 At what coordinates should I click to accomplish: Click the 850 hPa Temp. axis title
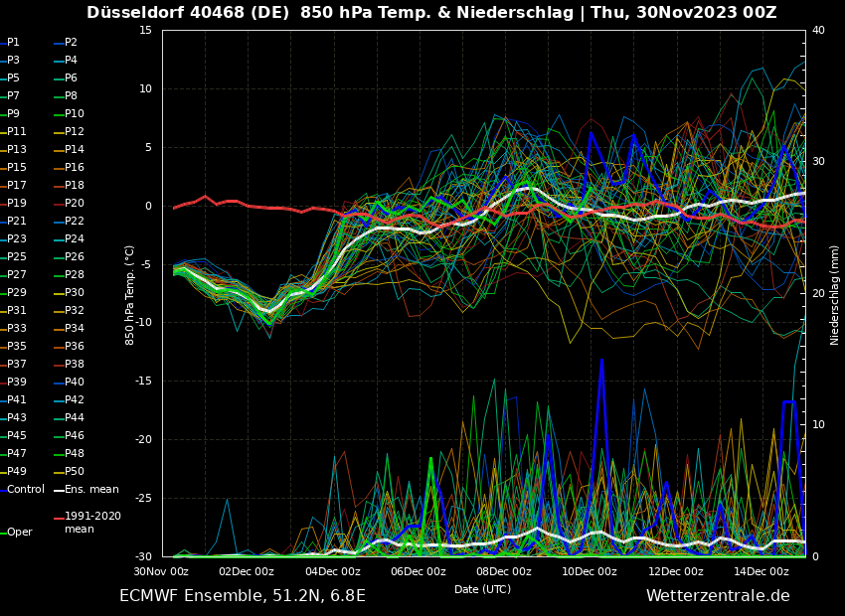[x=130, y=295]
